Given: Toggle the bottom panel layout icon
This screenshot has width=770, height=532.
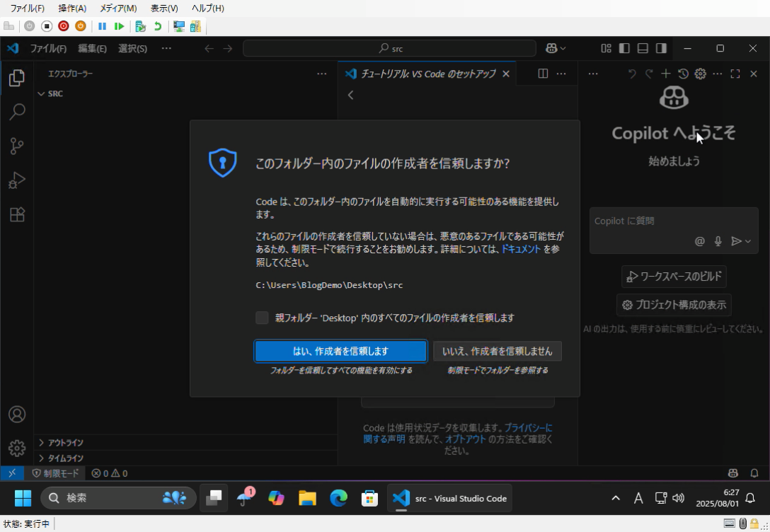Looking at the screenshot, I should click(x=643, y=48).
